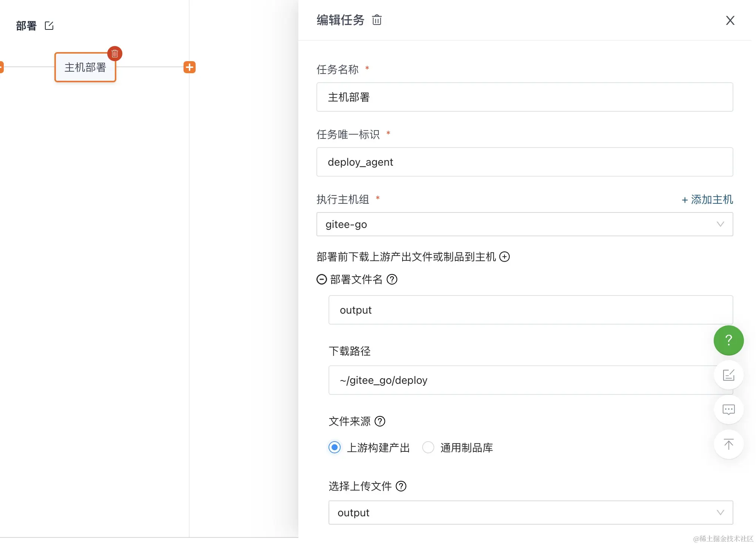756x545 pixels.
Task: Open 执行主机组 gitee-go dropdown
Action: pos(525,224)
